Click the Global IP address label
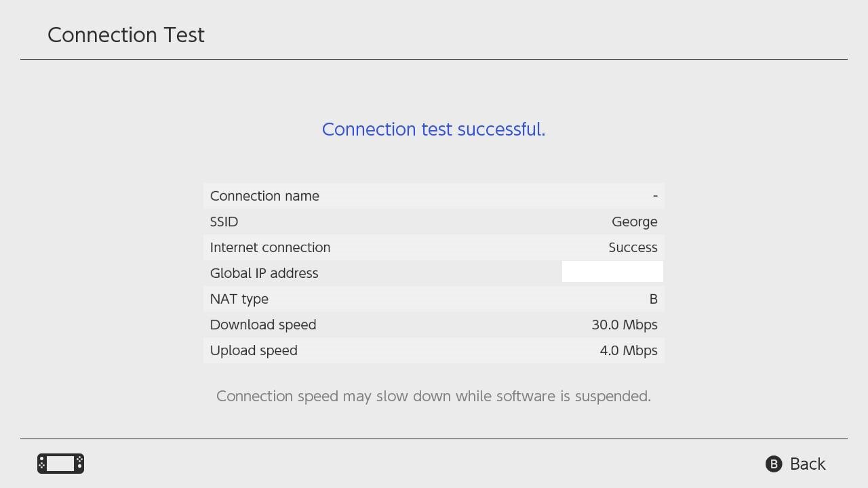Screen dimensions: 868x488 coord(264,273)
